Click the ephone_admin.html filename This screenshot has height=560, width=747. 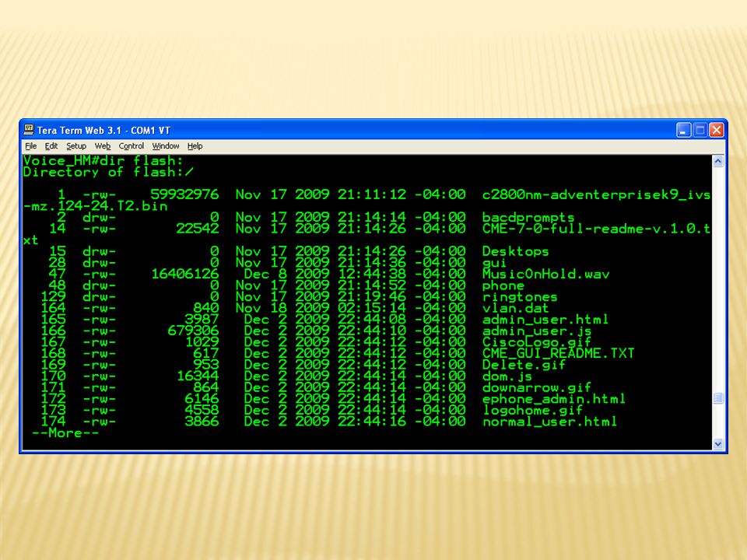click(554, 399)
